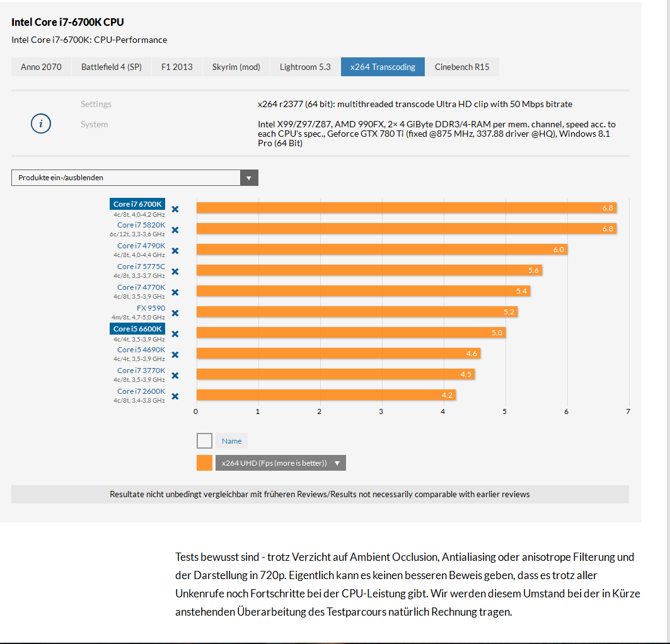Screen dimensions: 670x644
Task: Click the arrow of the products dropdown
Action: click(249, 178)
